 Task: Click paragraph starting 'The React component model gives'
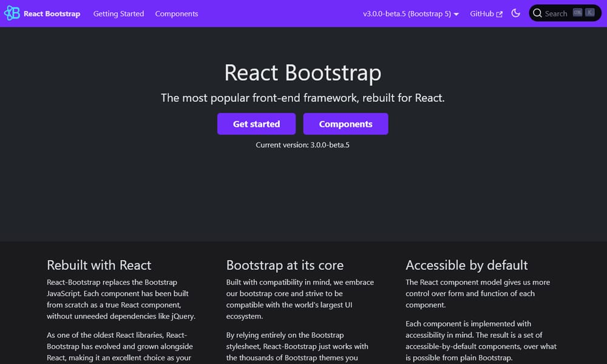[x=478, y=293]
